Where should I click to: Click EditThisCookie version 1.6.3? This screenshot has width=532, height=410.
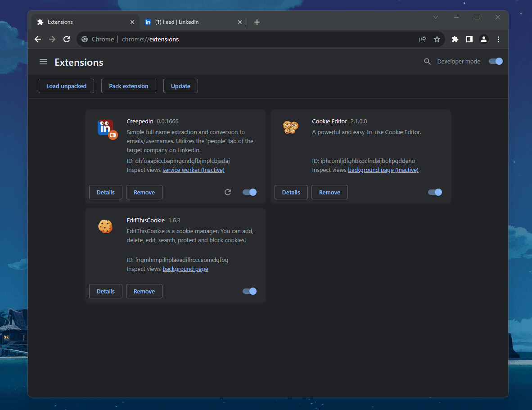tap(174, 221)
